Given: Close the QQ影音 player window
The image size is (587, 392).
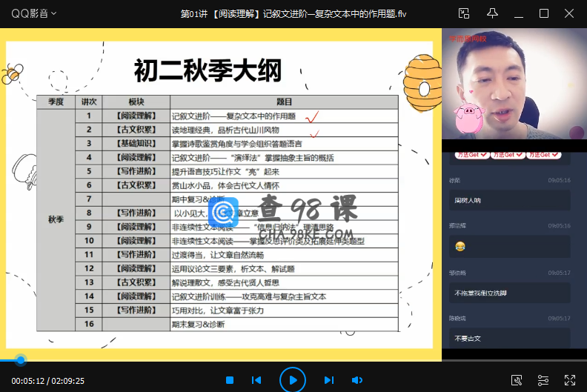Looking at the screenshot, I should 569,13.
